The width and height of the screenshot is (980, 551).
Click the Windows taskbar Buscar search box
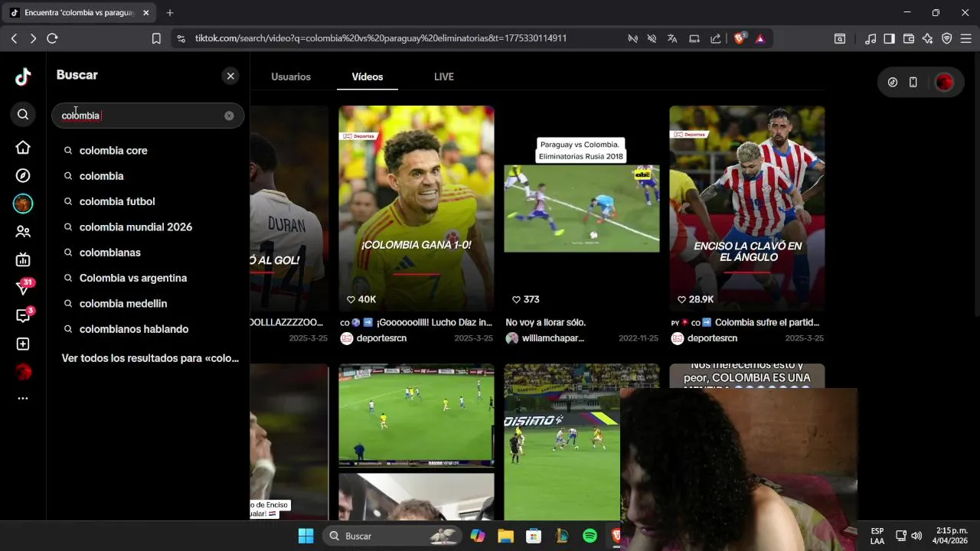pos(391,536)
